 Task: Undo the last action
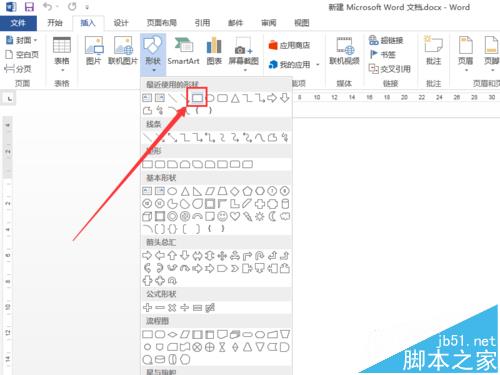pyautogui.click(x=48, y=6)
